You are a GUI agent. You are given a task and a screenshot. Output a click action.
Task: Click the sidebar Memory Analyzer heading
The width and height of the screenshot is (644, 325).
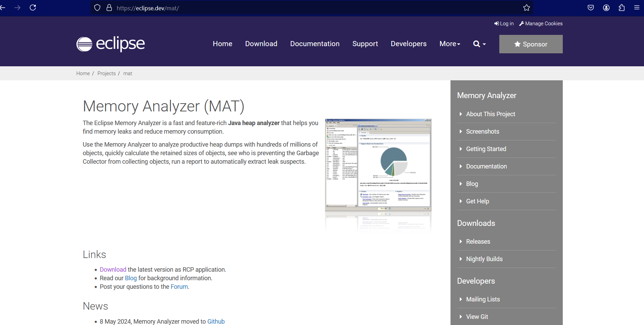click(487, 95)
